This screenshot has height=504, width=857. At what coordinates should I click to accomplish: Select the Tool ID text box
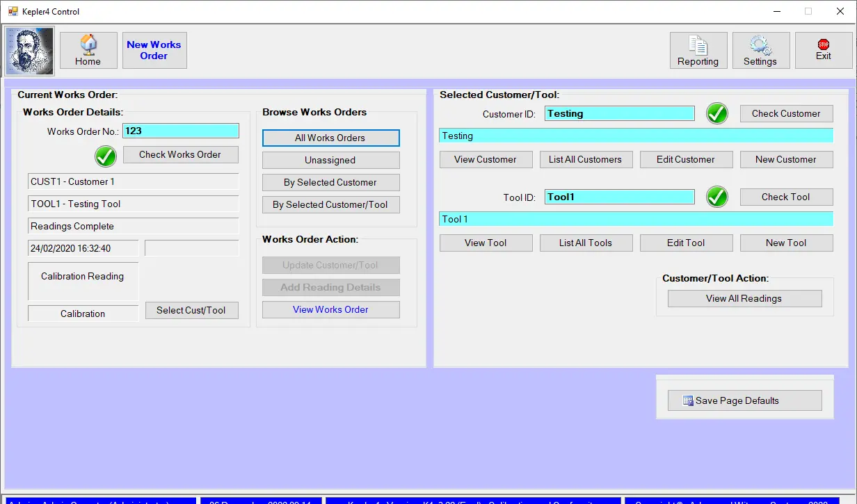[x=619, y=197]
